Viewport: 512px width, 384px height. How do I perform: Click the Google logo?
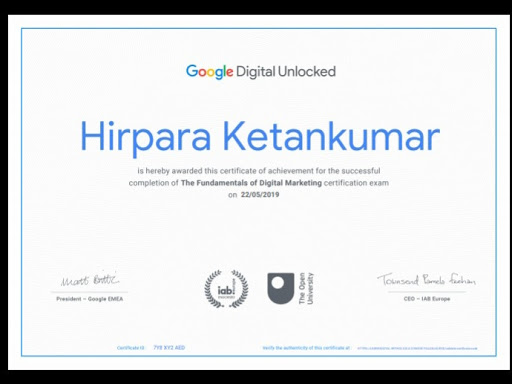[x=209, y=72]
